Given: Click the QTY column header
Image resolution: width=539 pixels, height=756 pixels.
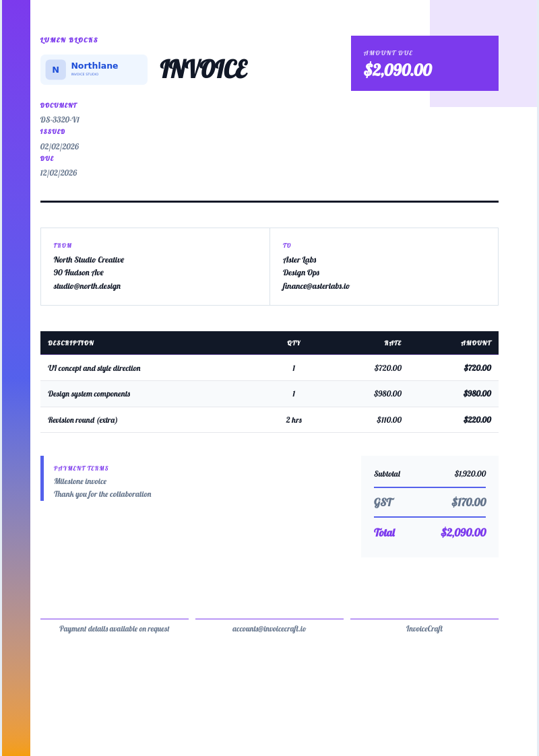Looking at the screenshot, I should [x=294, y=343].
